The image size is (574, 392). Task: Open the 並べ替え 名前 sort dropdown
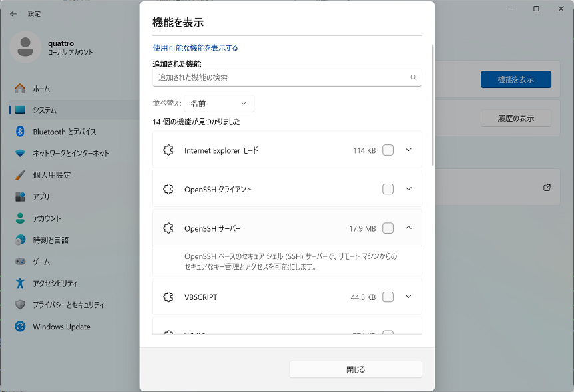click(219, 104)
